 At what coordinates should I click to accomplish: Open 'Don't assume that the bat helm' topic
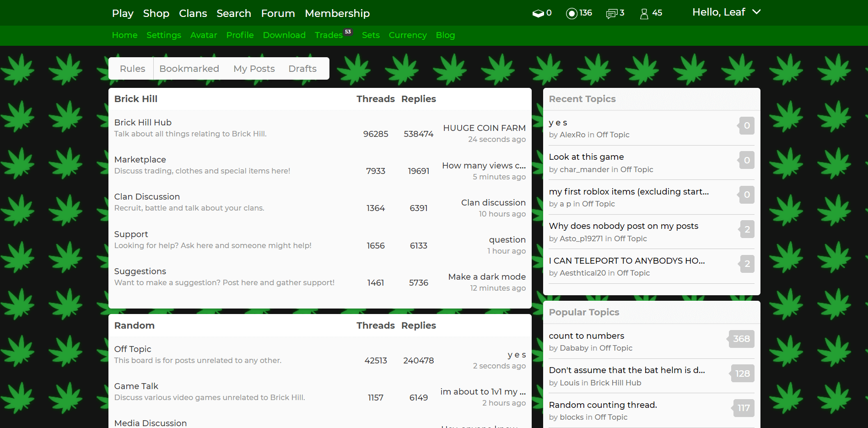(x=627, y=370)
